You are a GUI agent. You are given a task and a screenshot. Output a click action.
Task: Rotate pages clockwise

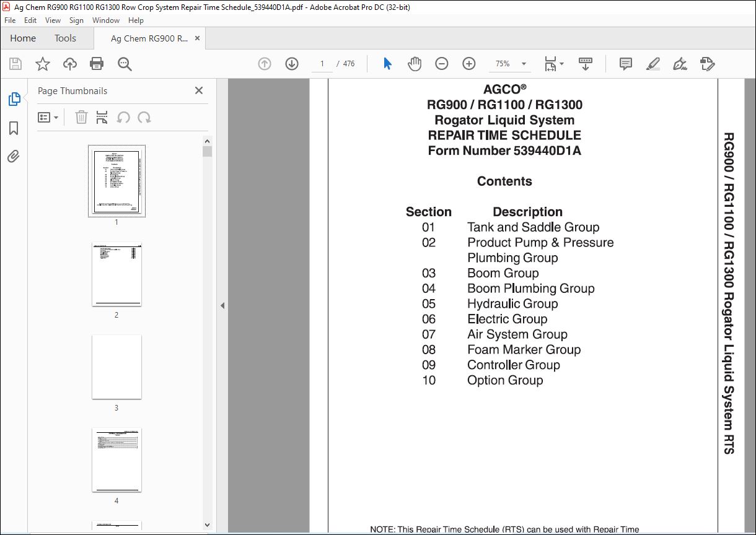144,117
